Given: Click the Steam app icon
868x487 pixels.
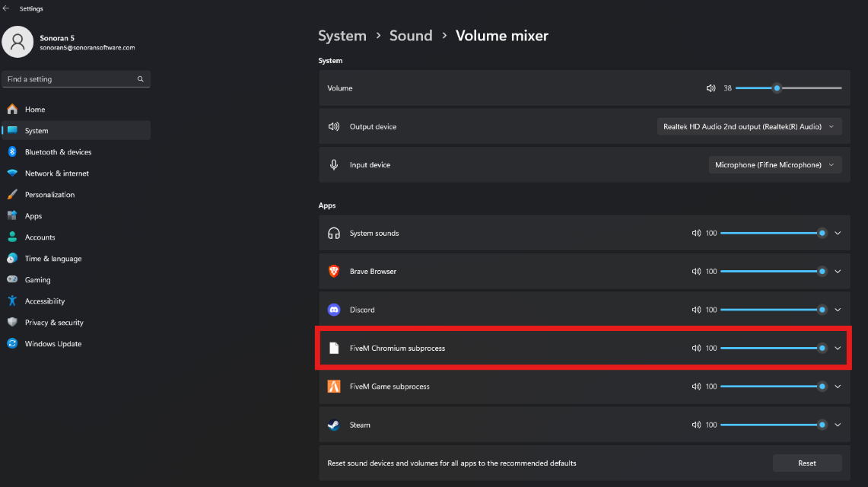Looking at the screenshot, I should pos(334,425).
